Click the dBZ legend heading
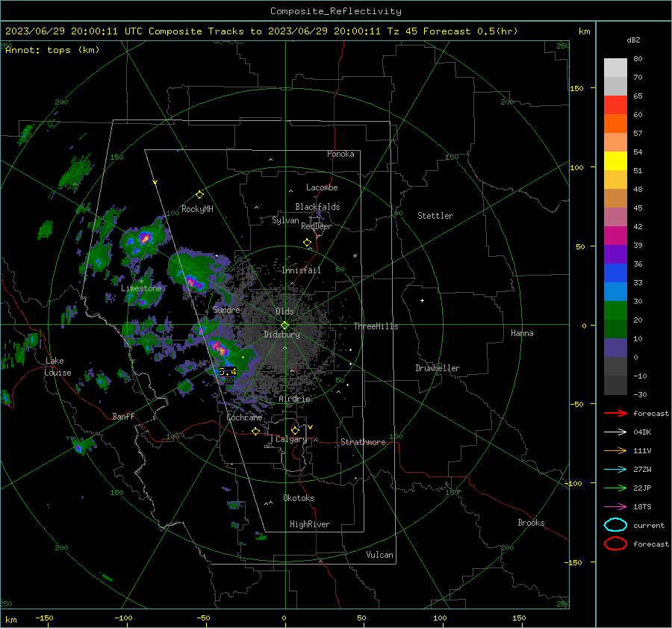 (x=633, y=40)
